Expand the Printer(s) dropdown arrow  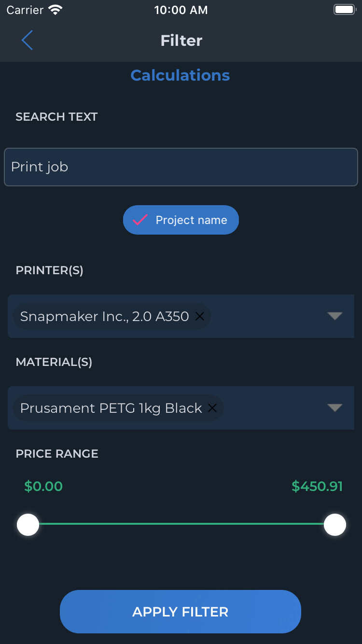[334, 316]
